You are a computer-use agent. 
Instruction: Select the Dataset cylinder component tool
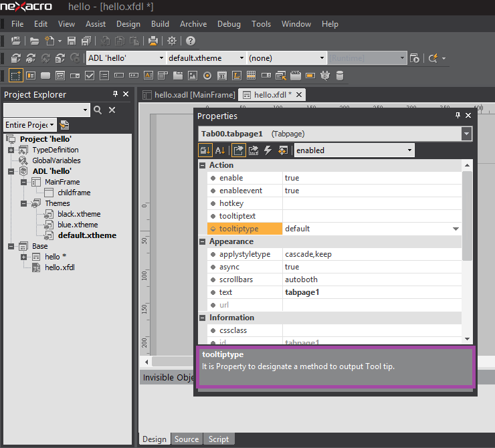340,76
